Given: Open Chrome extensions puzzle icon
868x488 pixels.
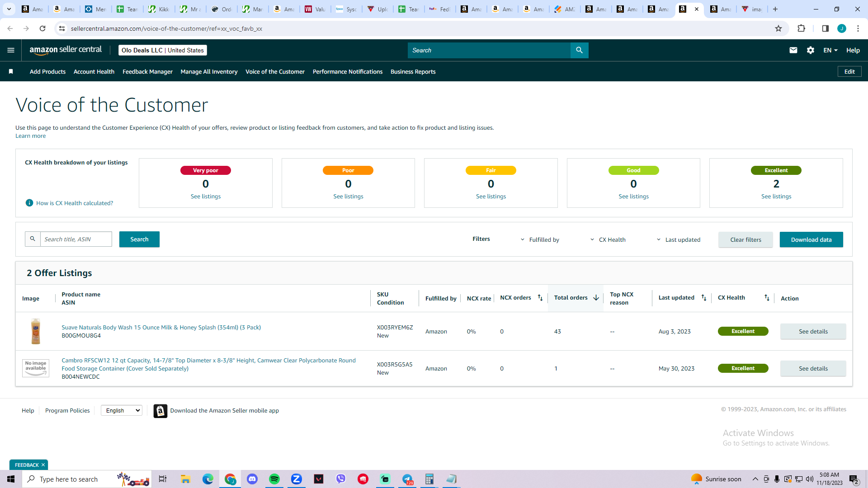Looking at the screenshot, I should click(x=801, y=28).
